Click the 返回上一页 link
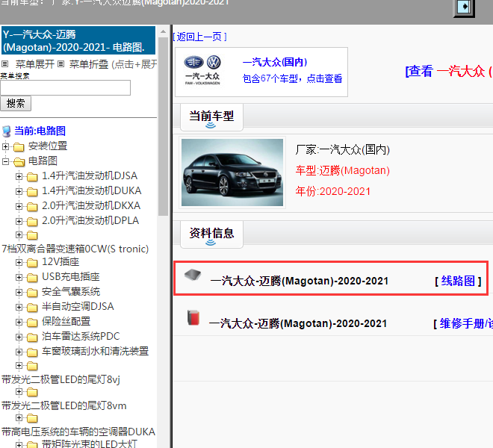 pos(199,37)
